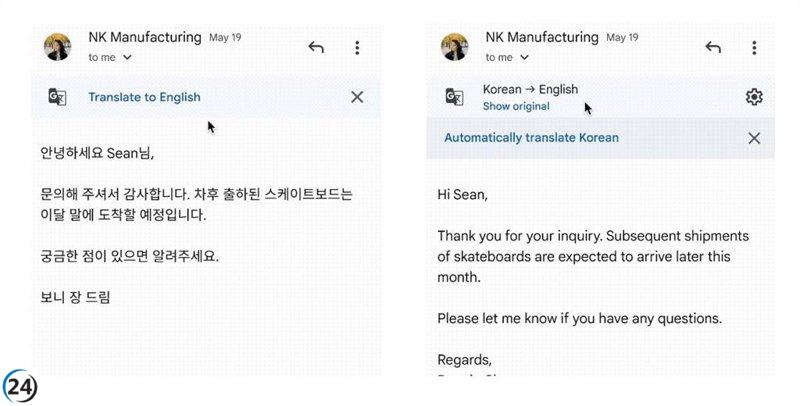This screenshot has height=406, width=800.
Task: Click reply arrow in left email
Action: coord(316,47)
